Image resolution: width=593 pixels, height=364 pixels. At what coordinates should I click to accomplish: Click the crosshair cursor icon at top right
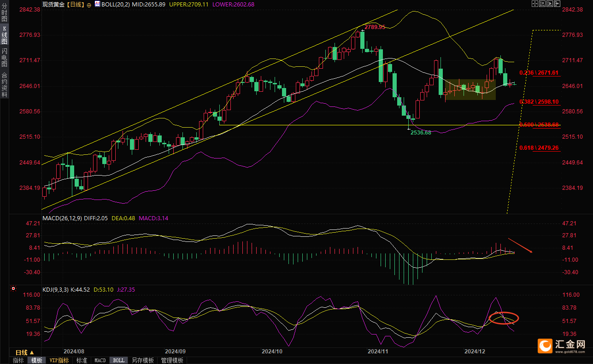click(x=535, y=4)
